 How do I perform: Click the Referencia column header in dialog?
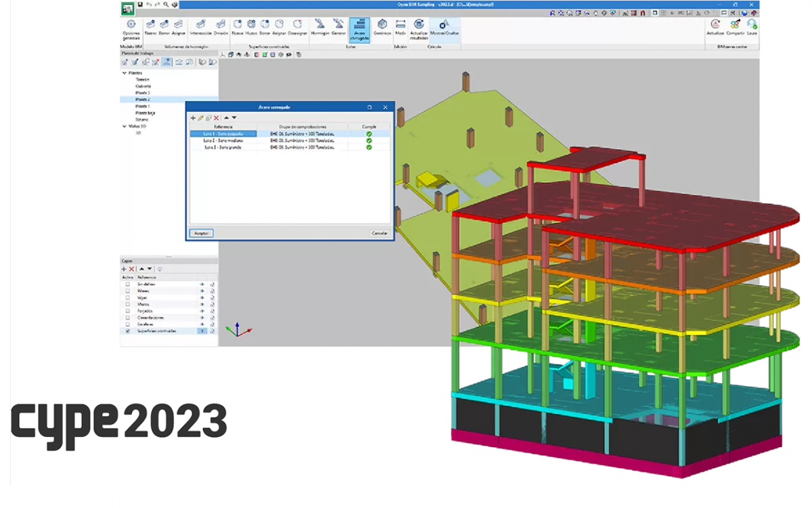[223, 127]
